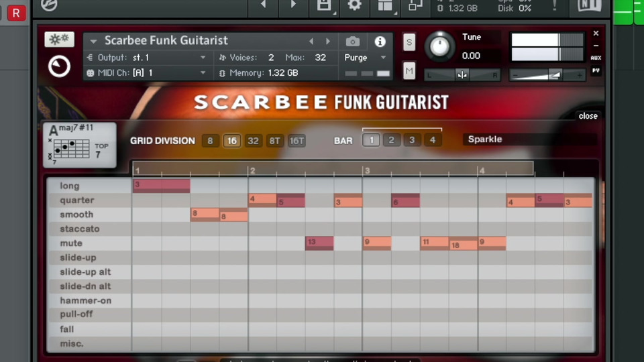Set grid division to 16
The width and height of the screenshot is (644, 362).
231,141
